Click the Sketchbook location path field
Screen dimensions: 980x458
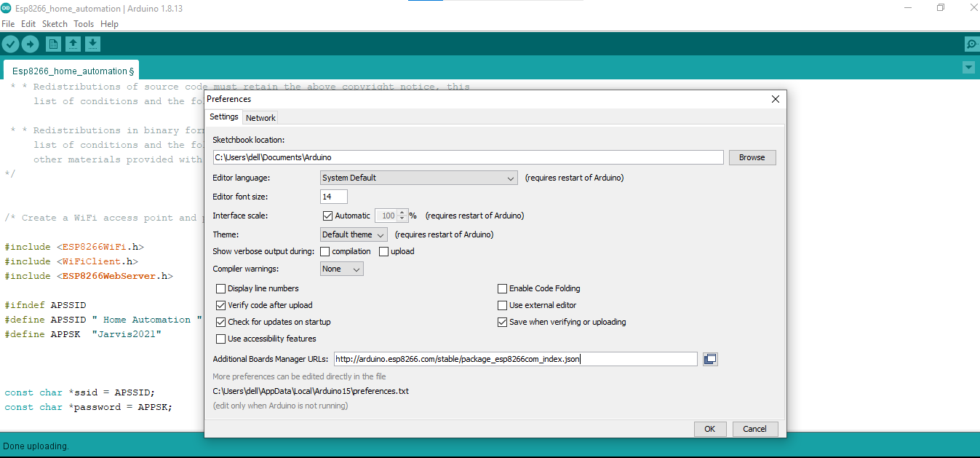click(468, 157)
